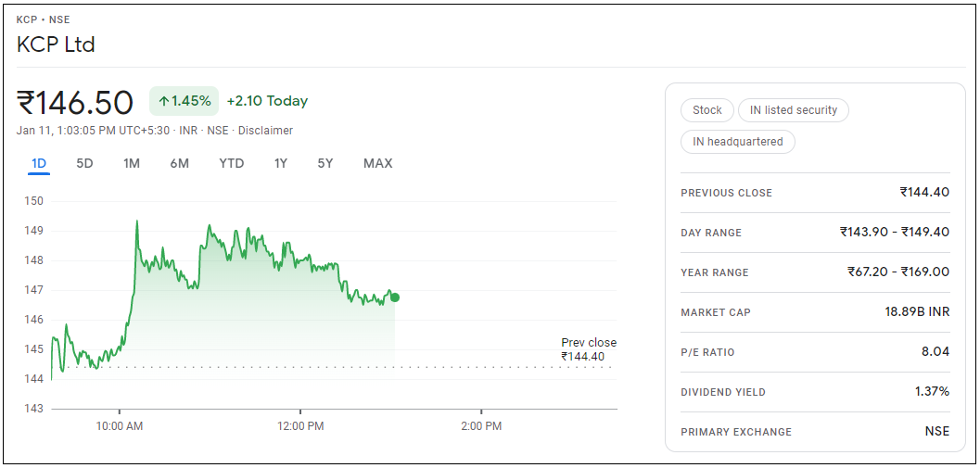Click the 143 y-axis label

33,409
